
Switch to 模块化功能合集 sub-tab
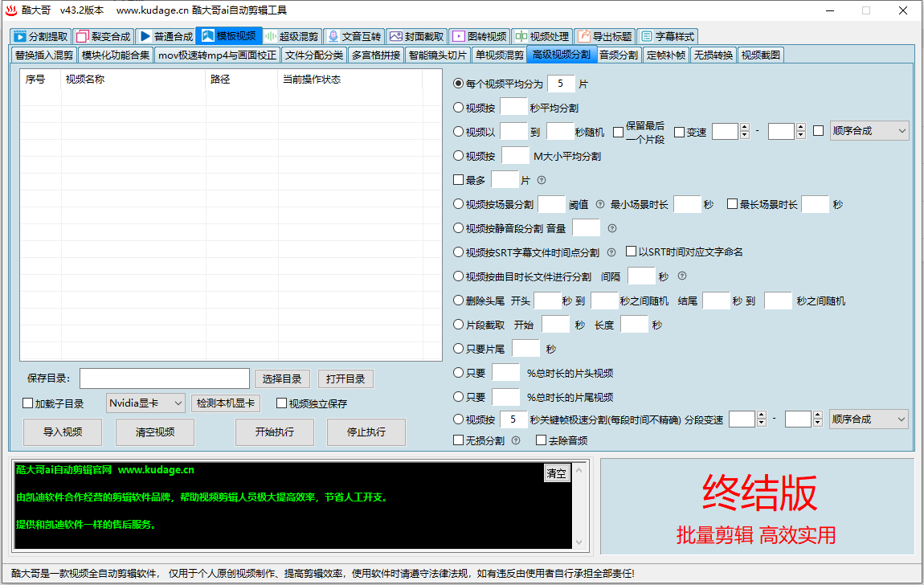tap(116, 55)
